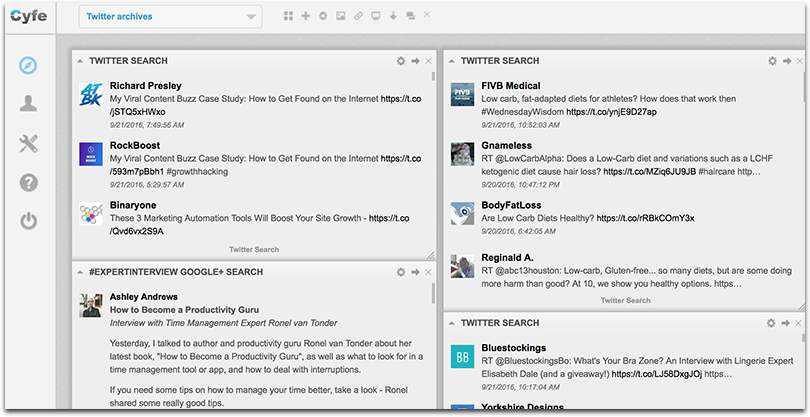Click the Gnameless avatar

pyautogui.click(x=462, y=154)
